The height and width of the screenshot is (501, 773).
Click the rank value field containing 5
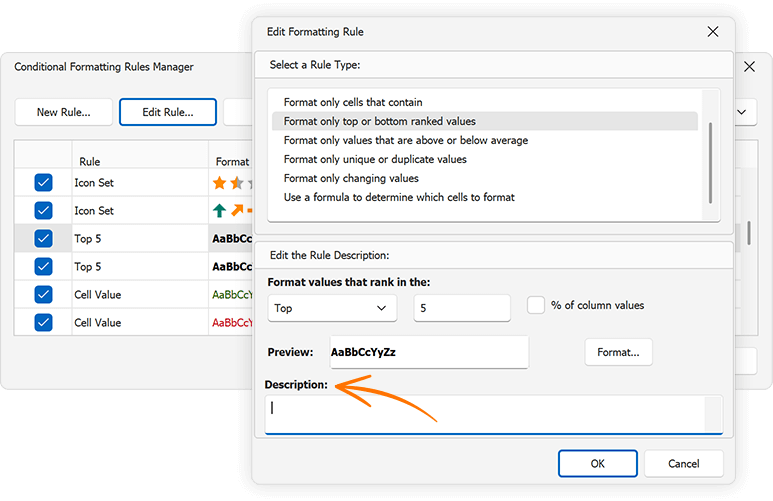pyautogui.click(x=461, y=309)
